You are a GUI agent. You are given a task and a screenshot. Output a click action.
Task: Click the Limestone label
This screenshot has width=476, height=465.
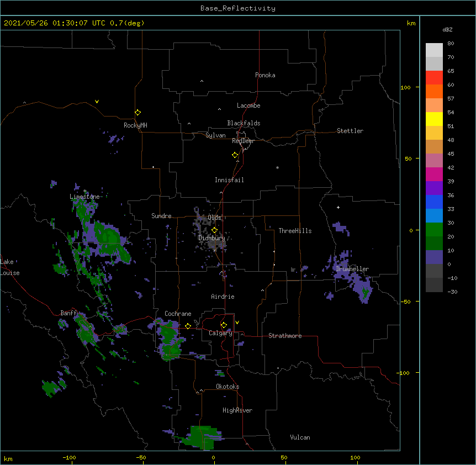[x=84, y=197]
